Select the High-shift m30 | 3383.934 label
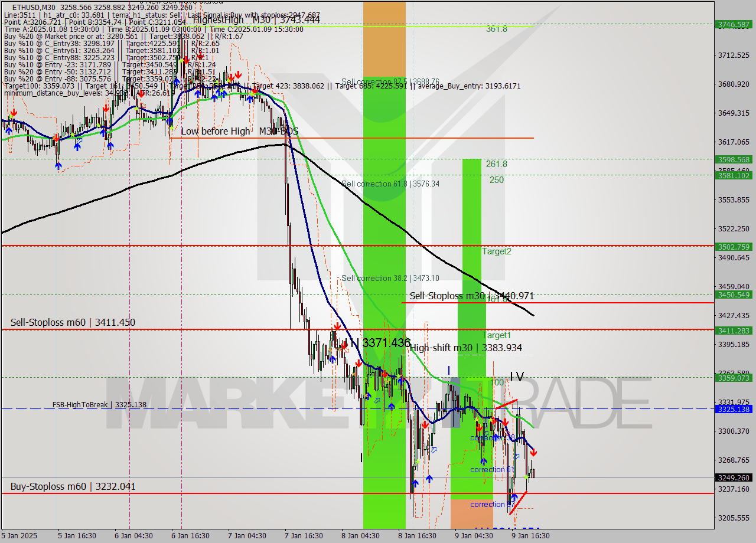756x543 pixels. tap(466, 348)
